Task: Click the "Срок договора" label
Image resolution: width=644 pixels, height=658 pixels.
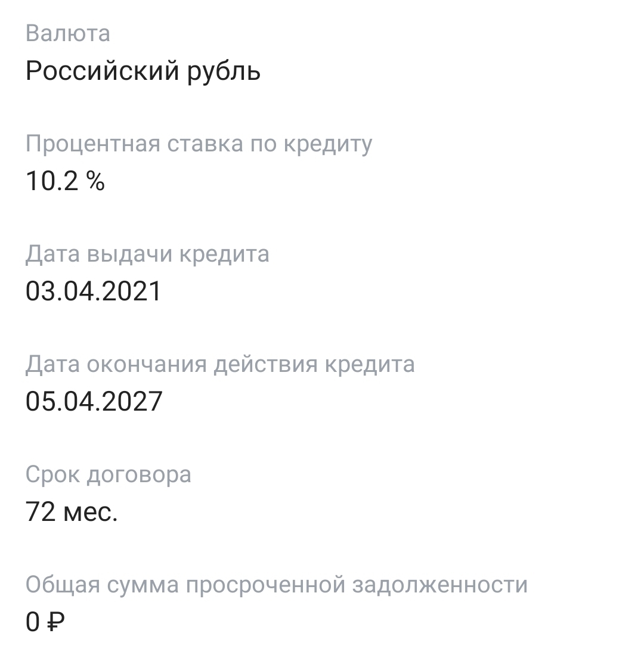Action: pyautogui.click(x=109, y=475)
